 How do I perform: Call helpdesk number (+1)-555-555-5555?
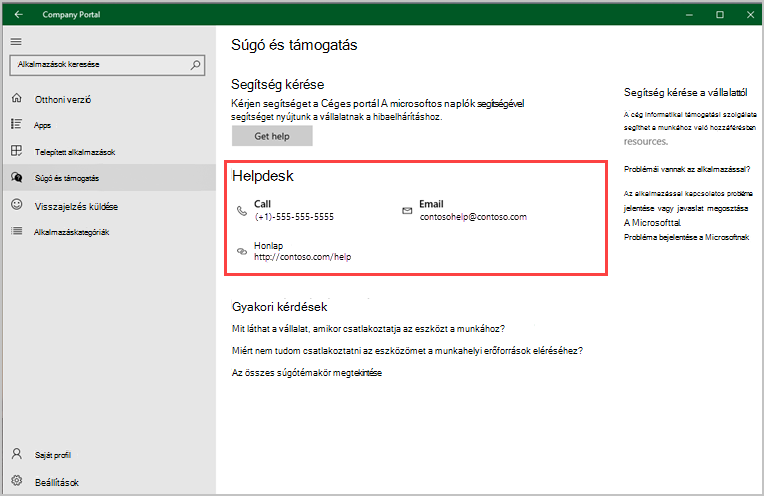click(294, 217)
